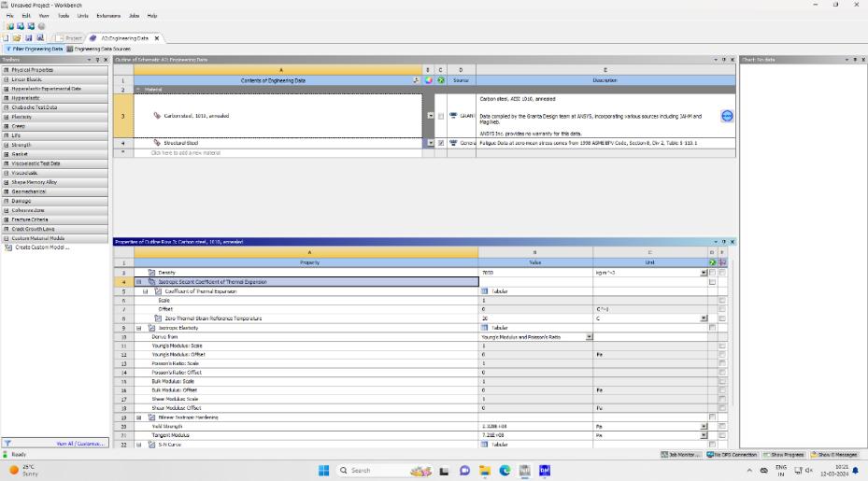The image size is (868, 481).
Task: Open File Explorer from taskbar
Action: click(485, 471)
